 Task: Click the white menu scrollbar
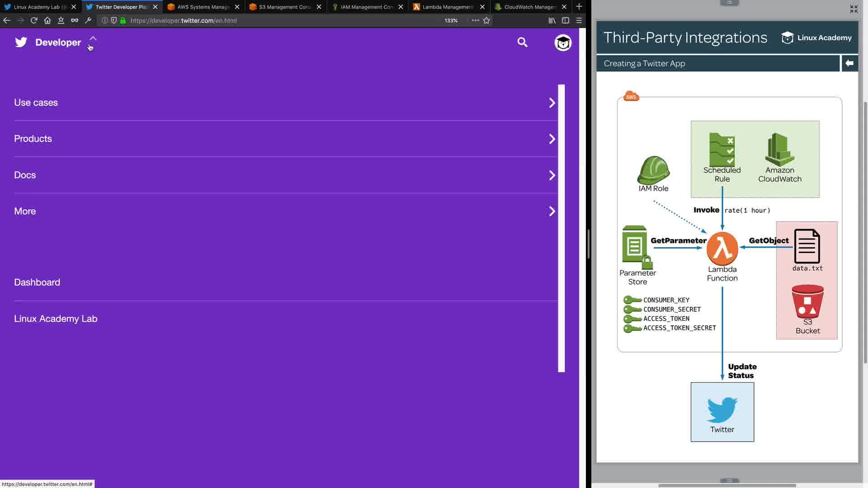(561, 228)
